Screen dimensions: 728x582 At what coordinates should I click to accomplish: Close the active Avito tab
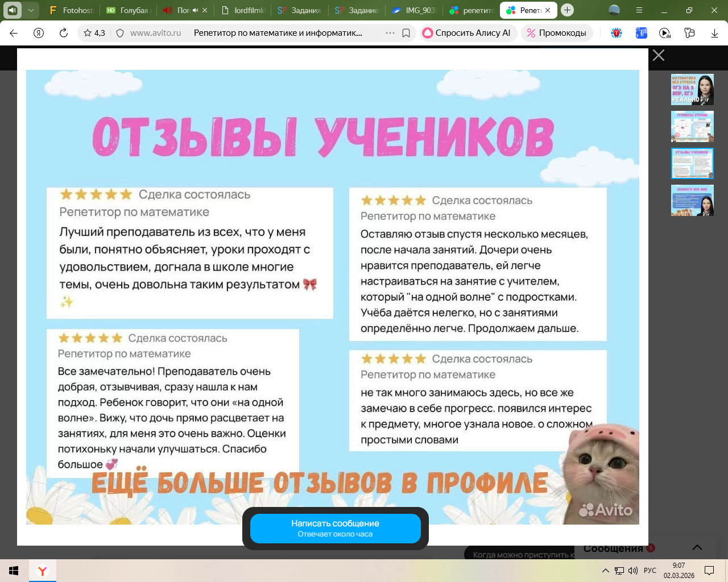(x=548, y=10)
